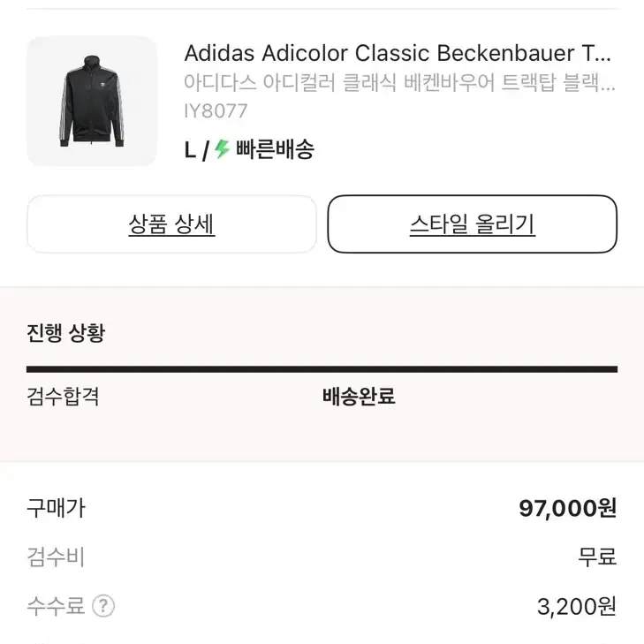The width and height of the screenshot is (644, 644).
Task: Tap the black progress bar under 진행 상황
Action: click(322, 369)
